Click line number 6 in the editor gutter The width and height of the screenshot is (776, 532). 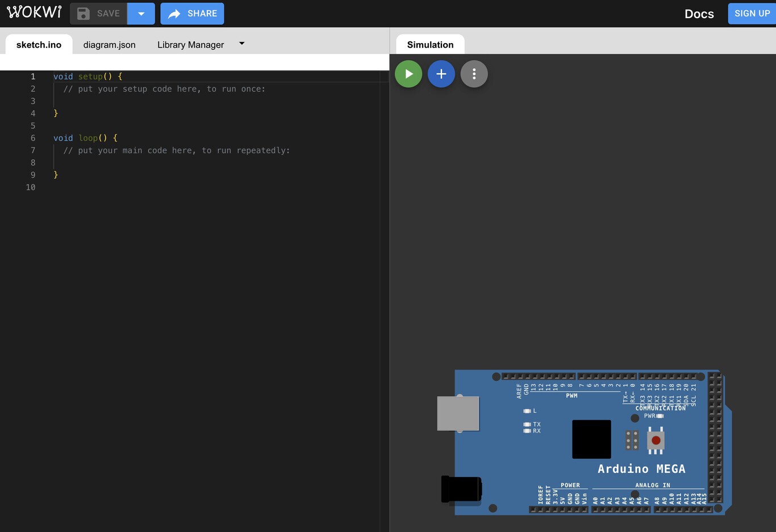[x=32, y=138]
